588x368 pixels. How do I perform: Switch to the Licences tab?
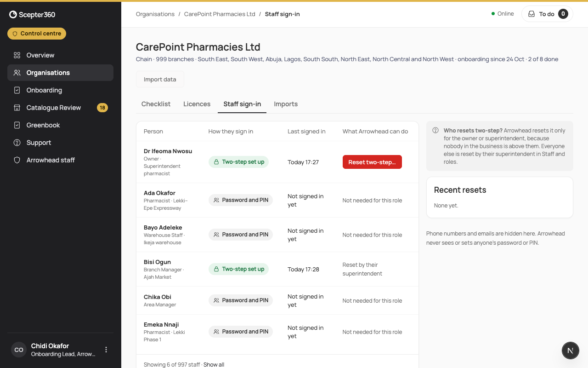tap(197, 104)
